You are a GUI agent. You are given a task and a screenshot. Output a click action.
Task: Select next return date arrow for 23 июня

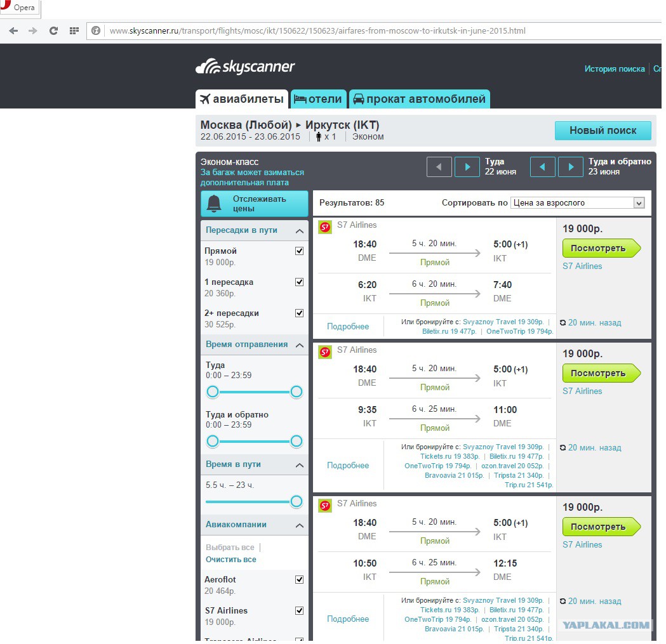coord(571,167)
